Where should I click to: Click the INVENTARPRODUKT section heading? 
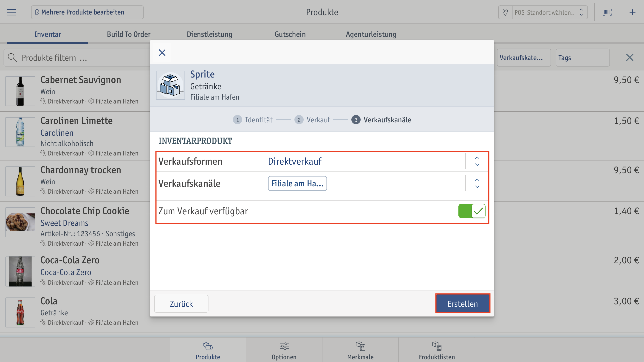point(195,141)
